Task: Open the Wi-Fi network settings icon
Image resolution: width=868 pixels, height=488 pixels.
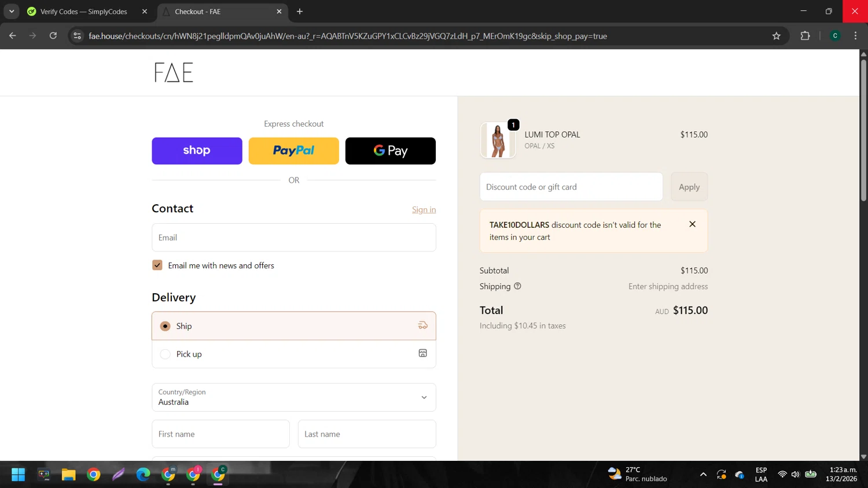Action: tap(782, 475)
